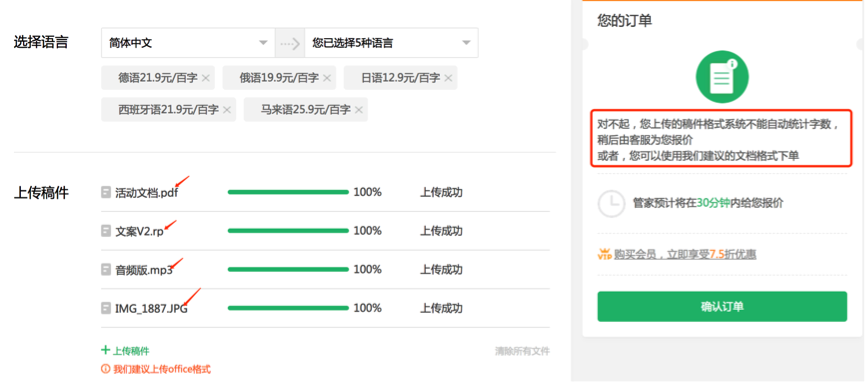
Task: Remove the 马来语25.9元/百字 language tag
Action: pyautogui.click(x=359, y=110)
